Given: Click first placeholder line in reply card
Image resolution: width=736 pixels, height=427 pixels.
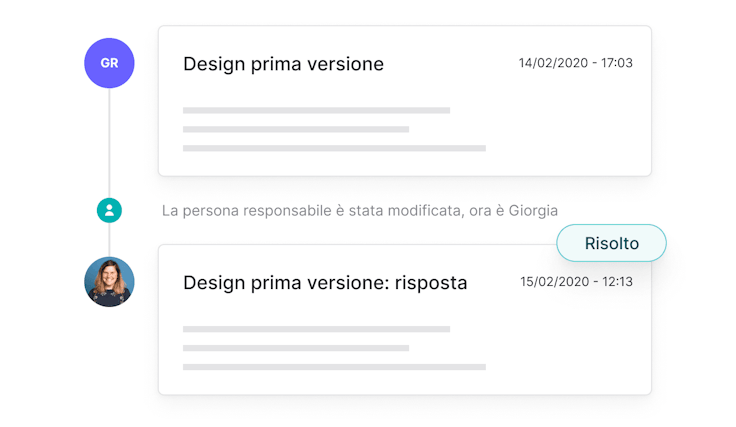Looking at the screenshot, I should (316, 329).
